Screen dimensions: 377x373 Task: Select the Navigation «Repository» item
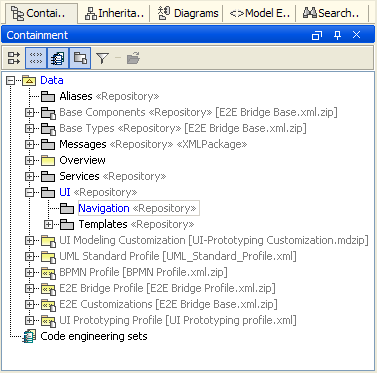[x=139, y=208]
